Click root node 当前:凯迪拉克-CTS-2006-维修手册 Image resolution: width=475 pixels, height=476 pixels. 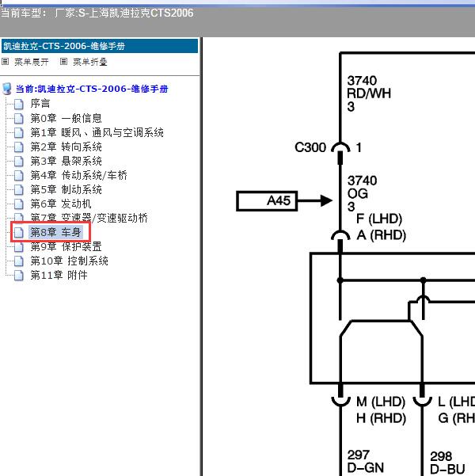pyautogui.click(x=92, y=89)
